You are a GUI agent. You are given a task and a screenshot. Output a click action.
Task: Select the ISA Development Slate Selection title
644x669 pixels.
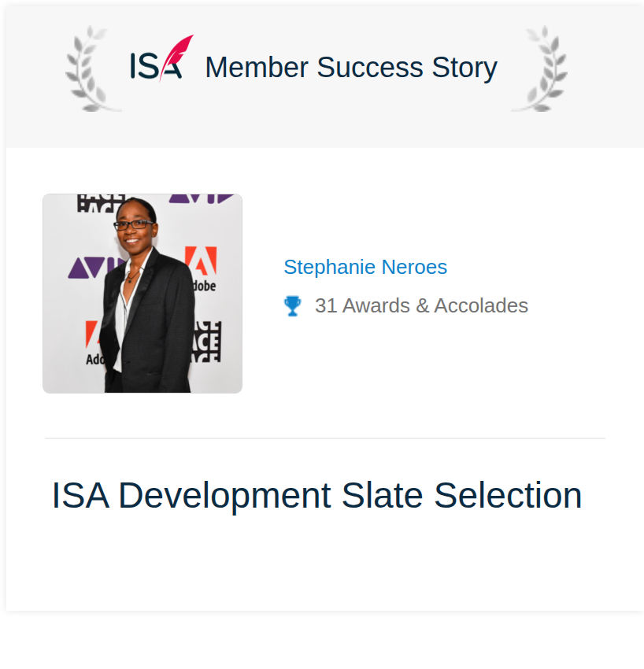click(316, 495)
